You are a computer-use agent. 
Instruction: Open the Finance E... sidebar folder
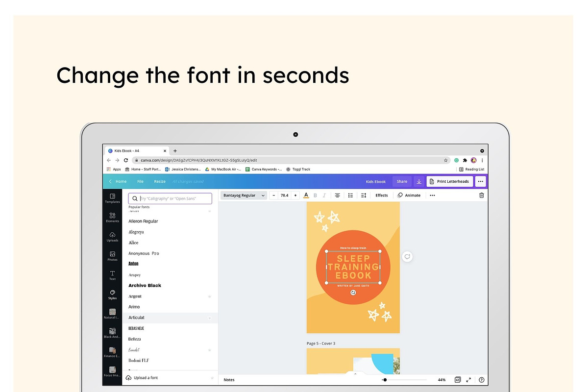112,352
